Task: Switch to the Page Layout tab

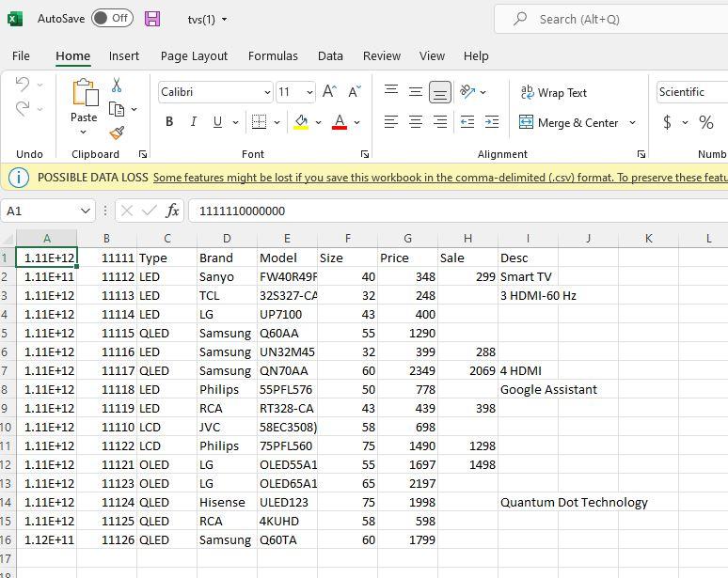Action: click(x=194, y=56)
